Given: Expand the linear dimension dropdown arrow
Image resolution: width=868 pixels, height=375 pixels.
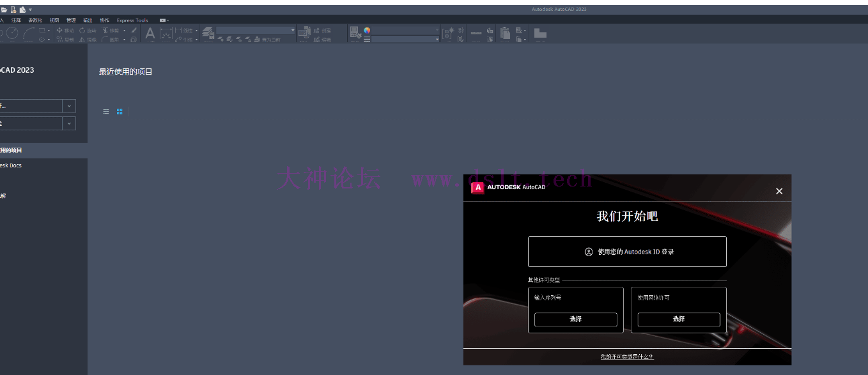Looking at the screenshot, I should (x=196, y=30).
